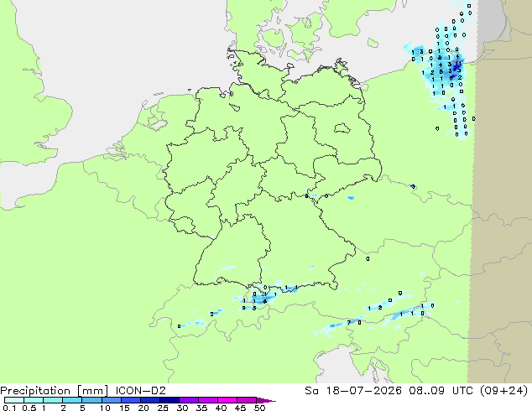
Task: Click the legend tick label '15'
Action: (x=124, y=408)
